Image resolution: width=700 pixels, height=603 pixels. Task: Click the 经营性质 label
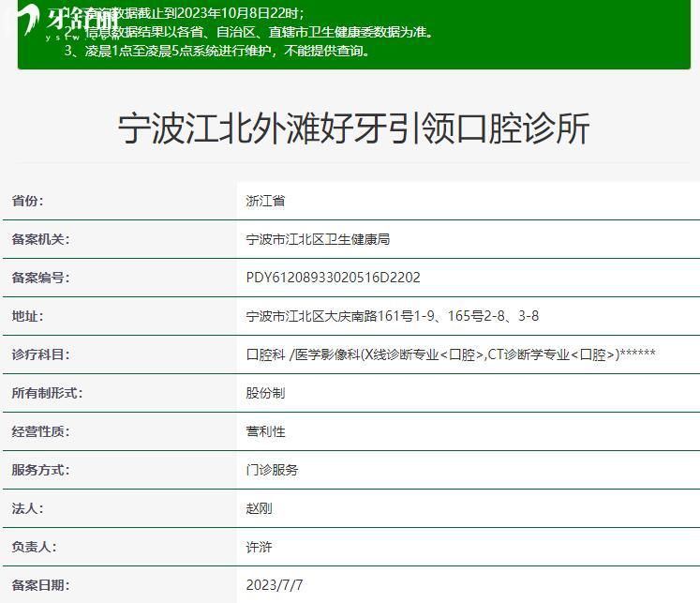(x=40, y=431)
